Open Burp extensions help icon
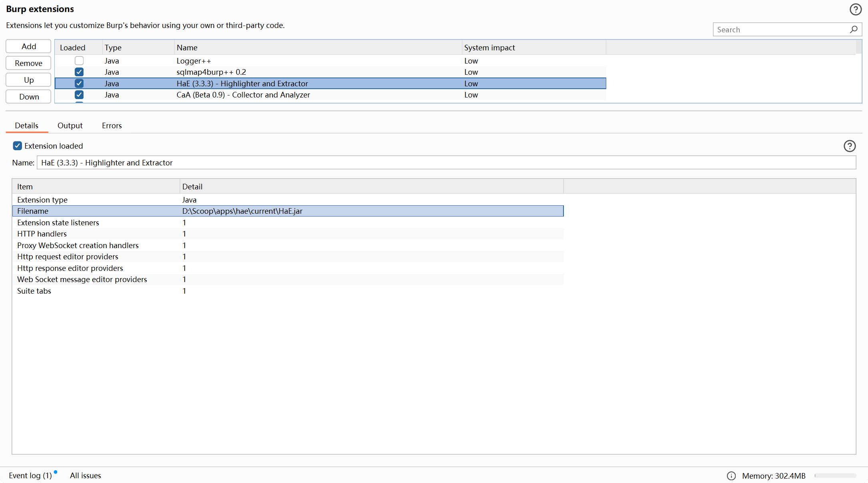 [856, 10]
